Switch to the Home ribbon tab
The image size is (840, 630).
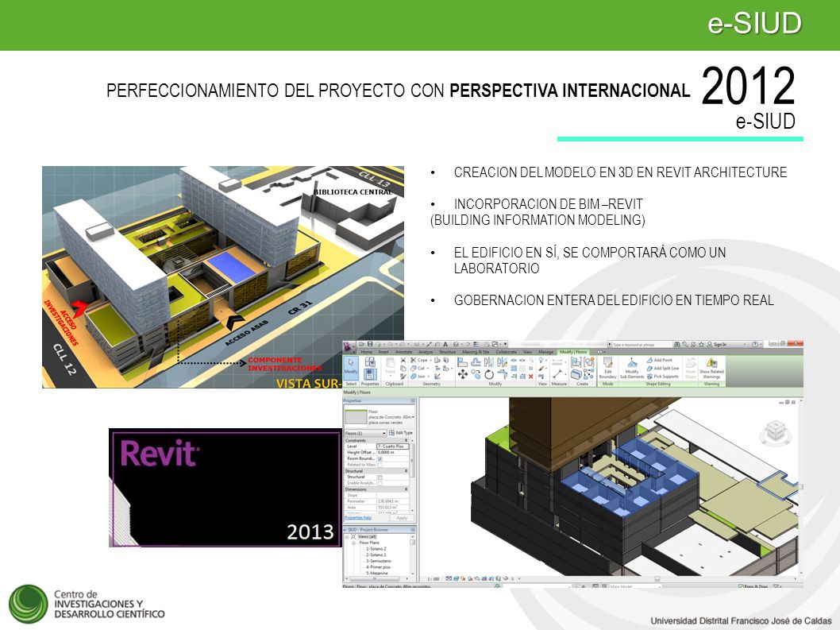click(367, 352)
